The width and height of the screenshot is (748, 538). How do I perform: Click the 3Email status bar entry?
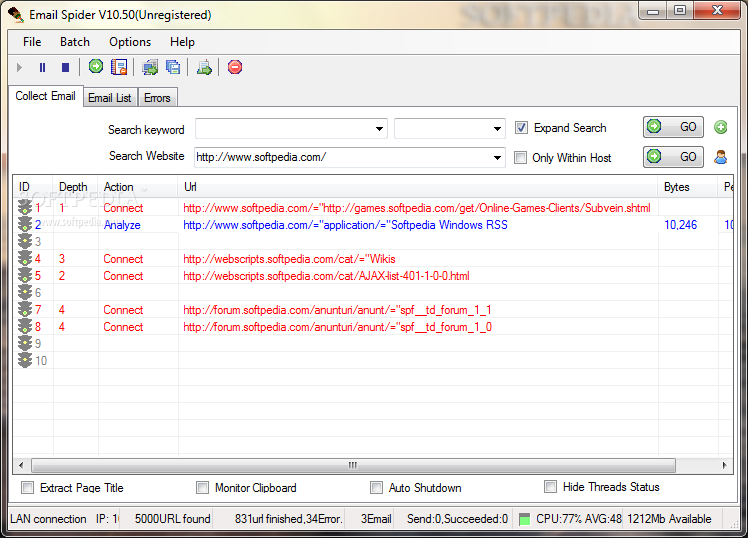pyautogui.click(x=376, y=519)
